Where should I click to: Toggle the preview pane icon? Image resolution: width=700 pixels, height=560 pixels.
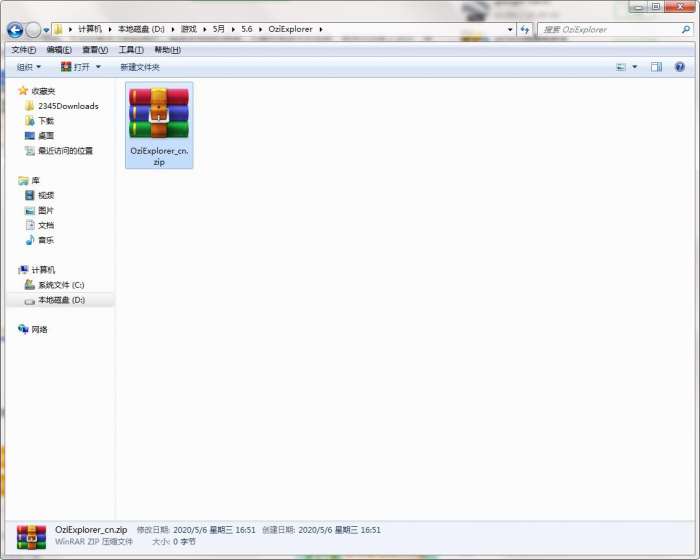[x=657, y=67]
